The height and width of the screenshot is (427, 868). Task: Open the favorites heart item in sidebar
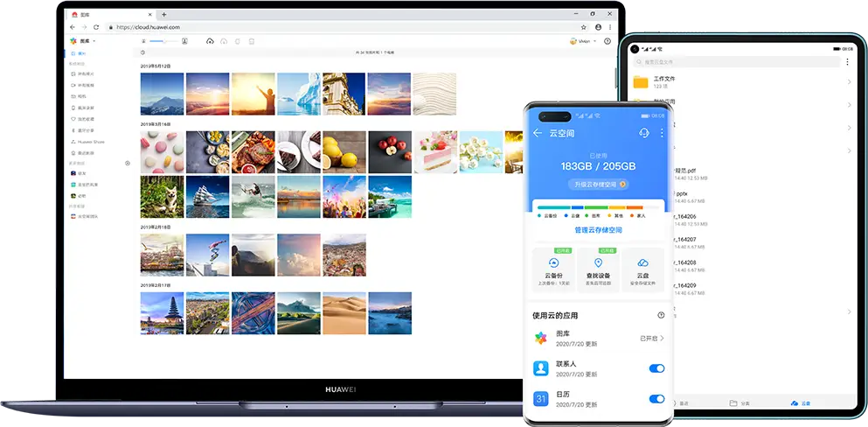pos(83,119)
